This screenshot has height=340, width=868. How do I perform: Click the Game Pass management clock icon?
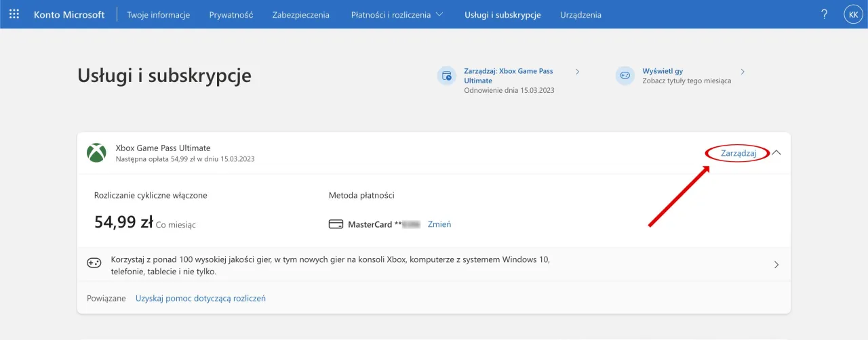coord(446,76)
